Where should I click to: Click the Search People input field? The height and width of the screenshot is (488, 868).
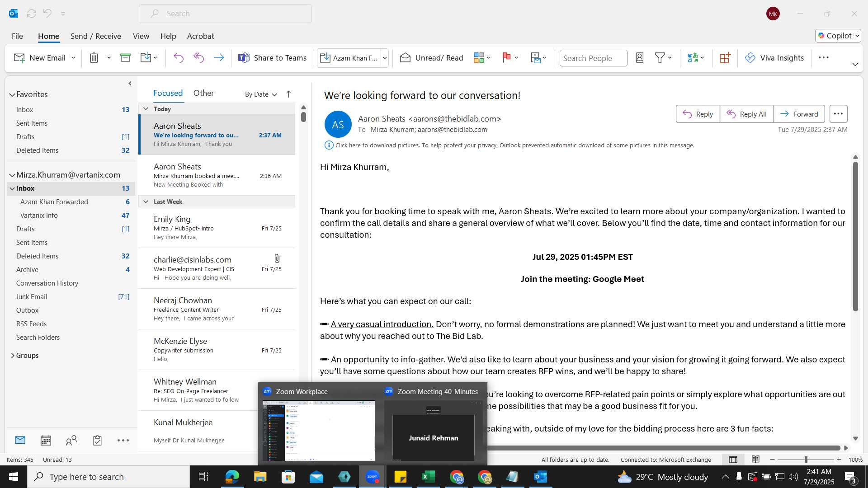point(593,58)
